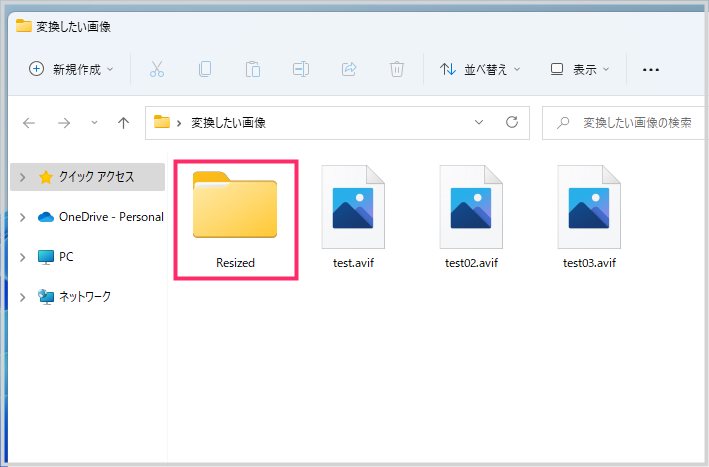Click the Resized folder name label
709x467 pixels.
[x=235, y=263]
